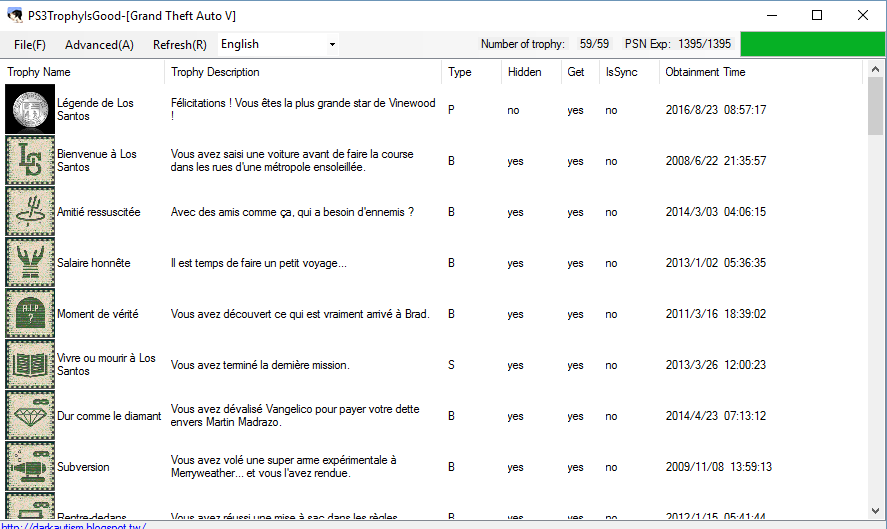Select 'Bienvenue à Los Santos' name text
Image resolution: width=887 pixels, height=529 pixels.
tap(97, 160)
